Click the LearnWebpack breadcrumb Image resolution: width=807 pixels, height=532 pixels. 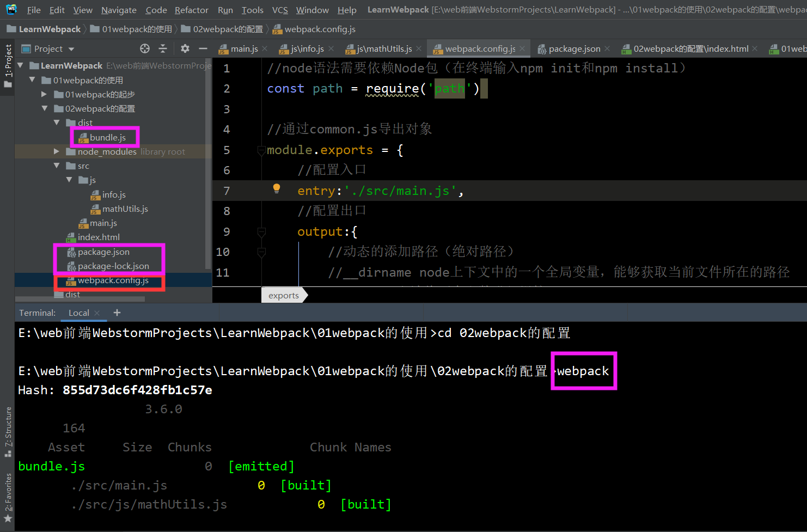pyautogui.click(x=44, y=29)
